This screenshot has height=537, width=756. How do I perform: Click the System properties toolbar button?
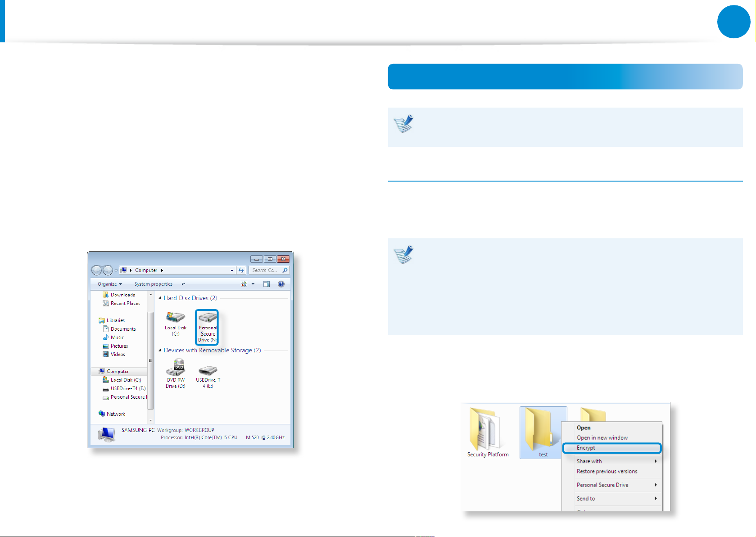[153, 284]
